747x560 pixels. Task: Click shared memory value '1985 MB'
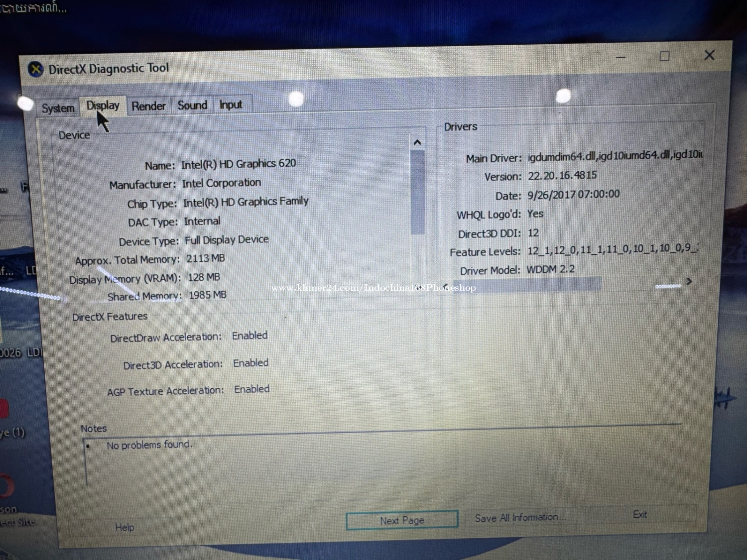208,295
